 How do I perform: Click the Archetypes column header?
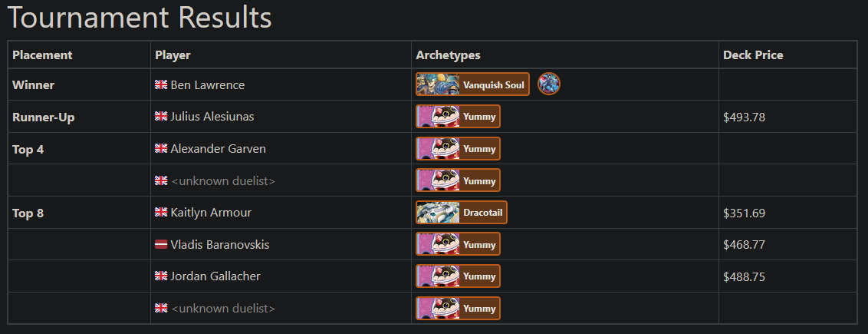coord(448,55)
